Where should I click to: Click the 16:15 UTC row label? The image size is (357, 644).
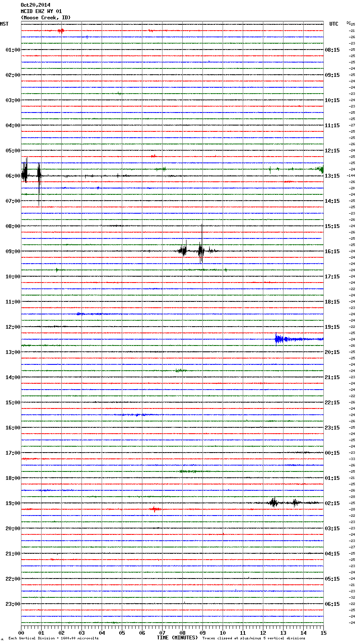pyautogui.click(x=332, y=251)
